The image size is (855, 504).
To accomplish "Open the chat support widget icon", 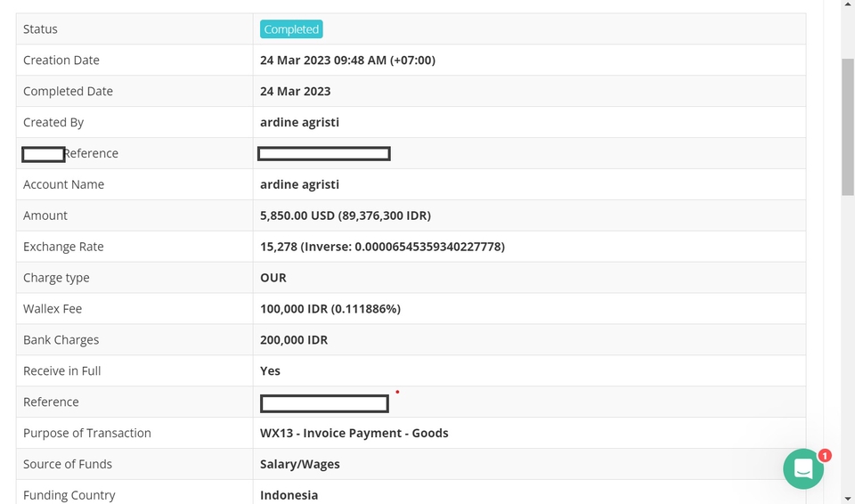I will (803, 468).
